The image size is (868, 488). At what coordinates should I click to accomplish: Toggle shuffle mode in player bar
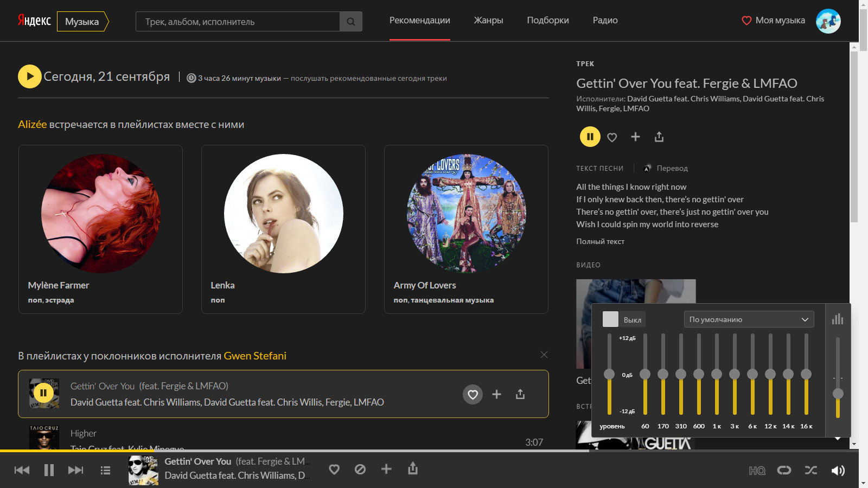coord(810,470)
